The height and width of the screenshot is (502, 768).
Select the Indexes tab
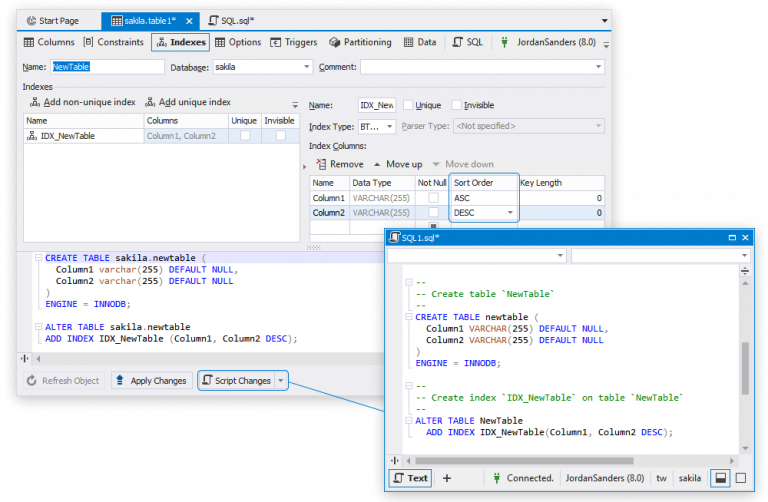(x=181, y=42)
